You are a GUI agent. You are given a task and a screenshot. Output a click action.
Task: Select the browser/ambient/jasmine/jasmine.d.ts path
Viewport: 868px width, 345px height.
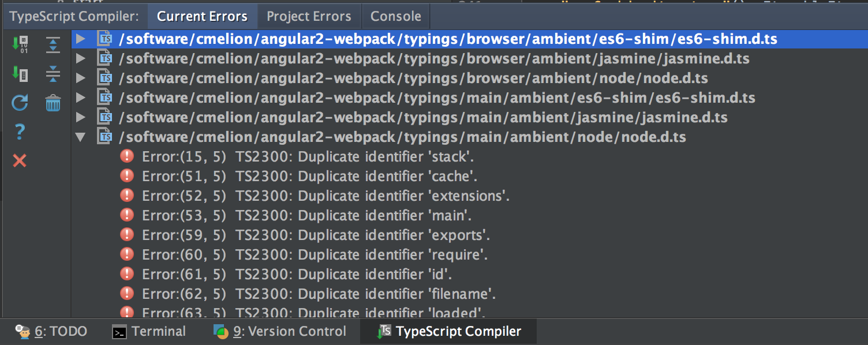434,59
